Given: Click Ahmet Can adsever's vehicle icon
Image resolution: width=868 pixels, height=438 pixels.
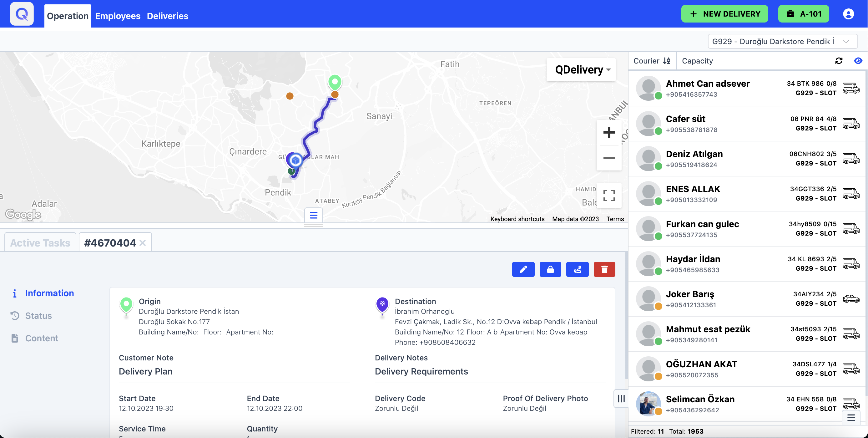Looking at the screenshot, I should click(852, 88).
